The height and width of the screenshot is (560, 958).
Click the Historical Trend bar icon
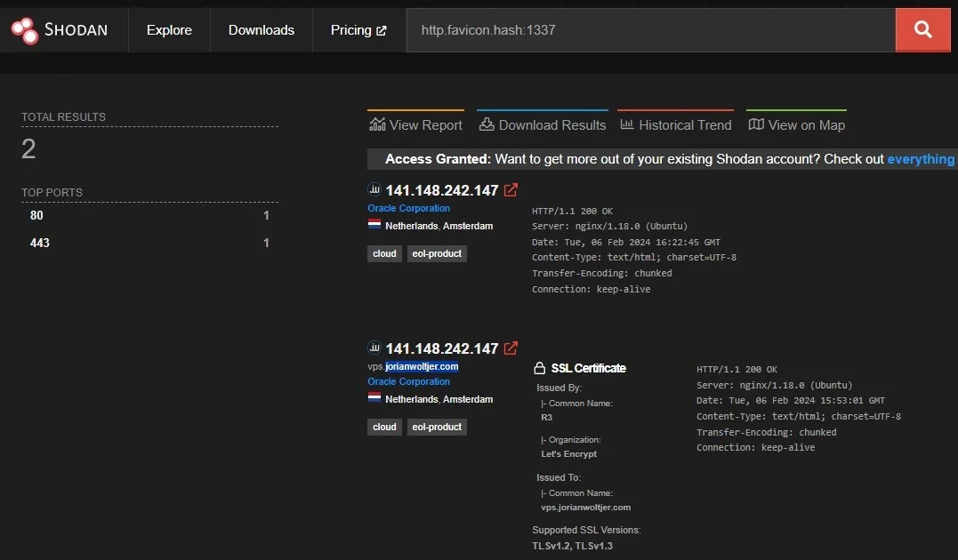(x=627, y=124)
